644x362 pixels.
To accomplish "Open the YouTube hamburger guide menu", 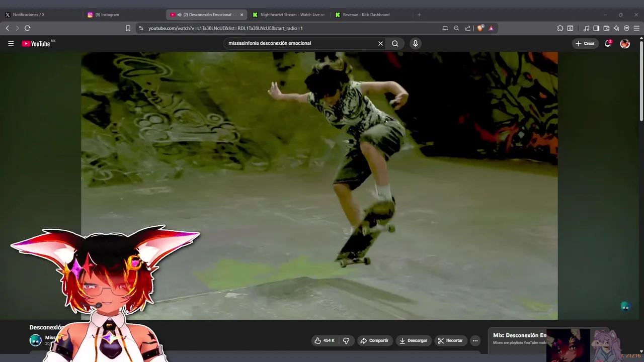I will coord(11,44).
